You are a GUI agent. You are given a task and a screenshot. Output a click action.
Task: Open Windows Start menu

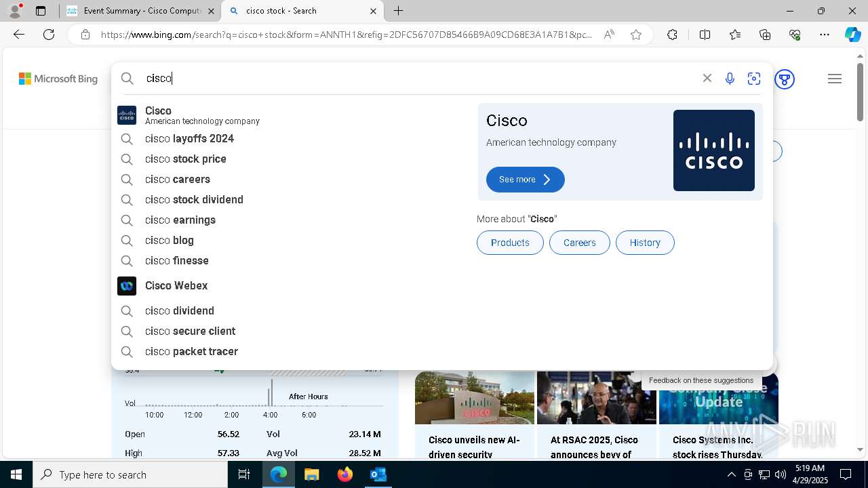16,474
